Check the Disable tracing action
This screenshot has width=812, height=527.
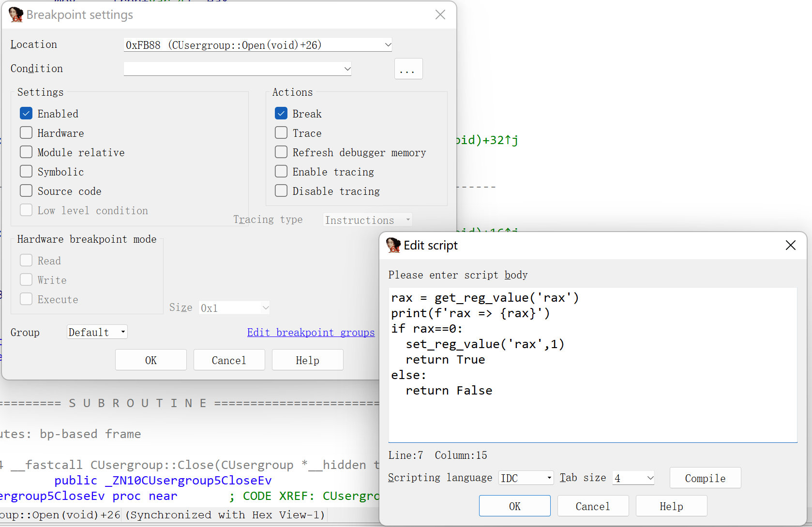pos(281,191)
